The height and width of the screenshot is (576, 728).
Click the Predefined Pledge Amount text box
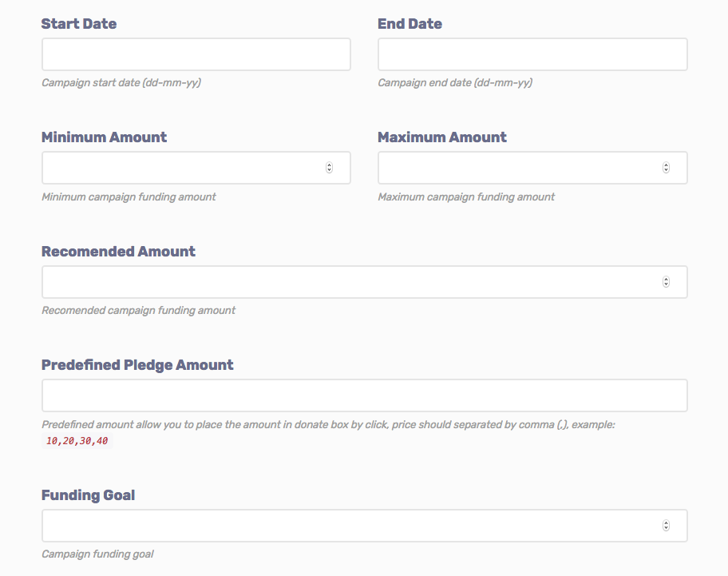coord(364,395)
